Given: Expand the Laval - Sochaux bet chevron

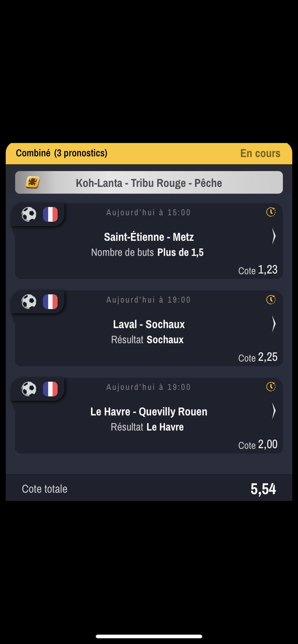Looking at the screenshot, I should point(273,324).
